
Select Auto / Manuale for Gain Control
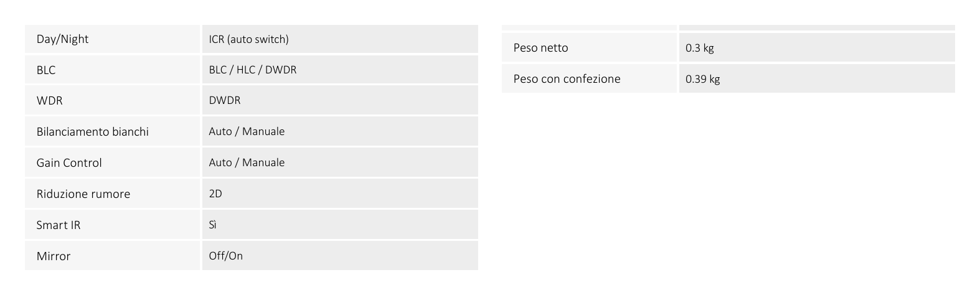click(x=247, y=162)
